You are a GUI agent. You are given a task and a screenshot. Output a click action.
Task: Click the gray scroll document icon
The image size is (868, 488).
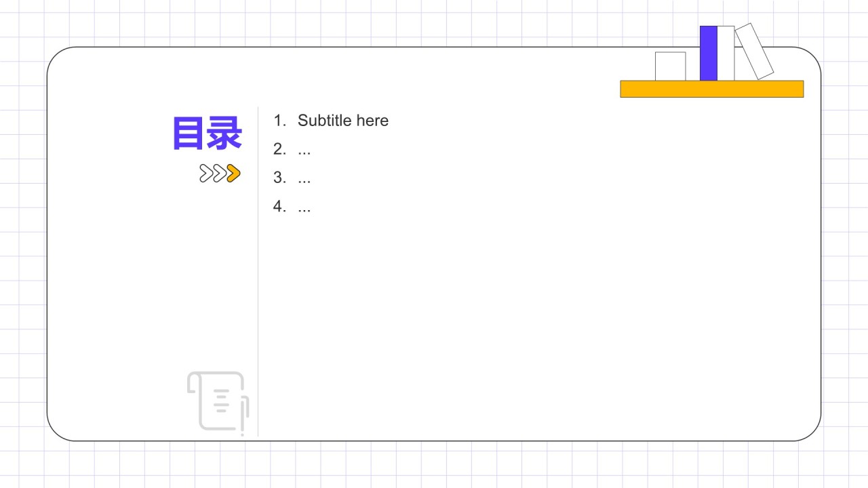218,402
